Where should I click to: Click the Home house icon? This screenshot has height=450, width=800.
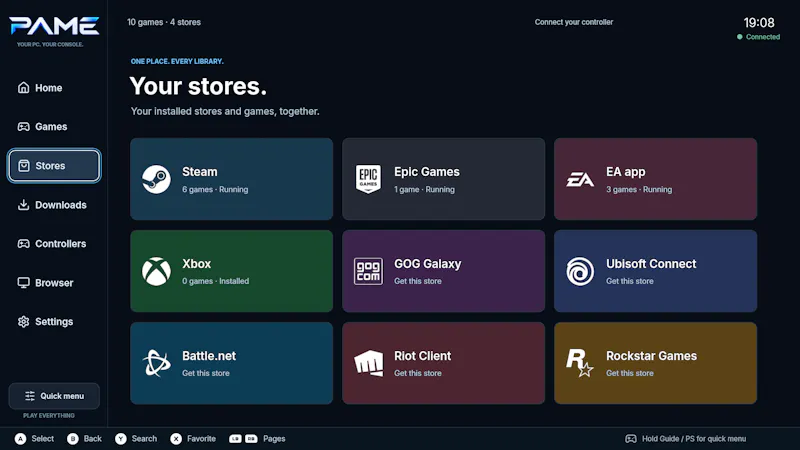[23, 87]
